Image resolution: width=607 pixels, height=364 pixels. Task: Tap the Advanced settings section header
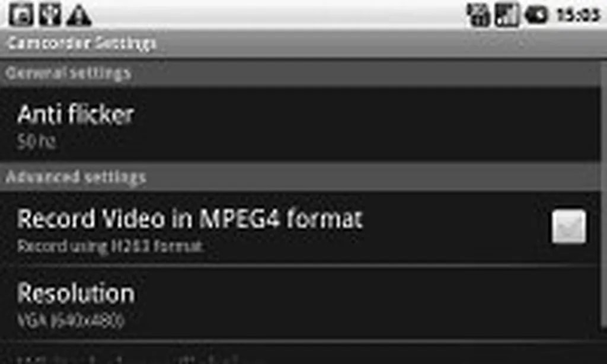click(x=301, y=177)
